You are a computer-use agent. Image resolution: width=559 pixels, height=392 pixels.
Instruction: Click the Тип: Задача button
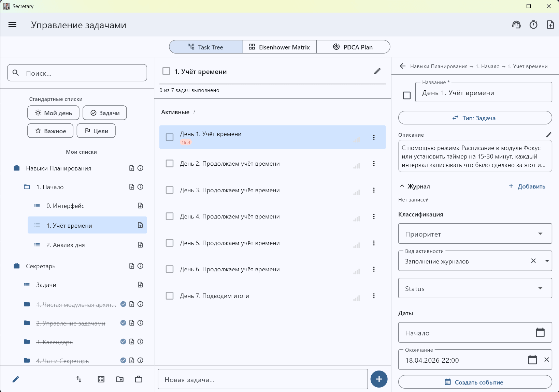click(x=475, y=118)
